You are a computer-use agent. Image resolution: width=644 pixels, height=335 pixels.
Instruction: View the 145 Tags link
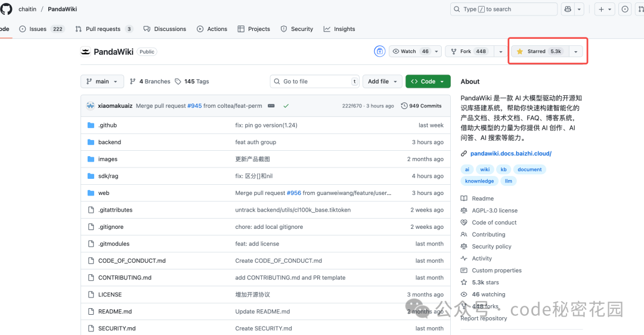192,81
